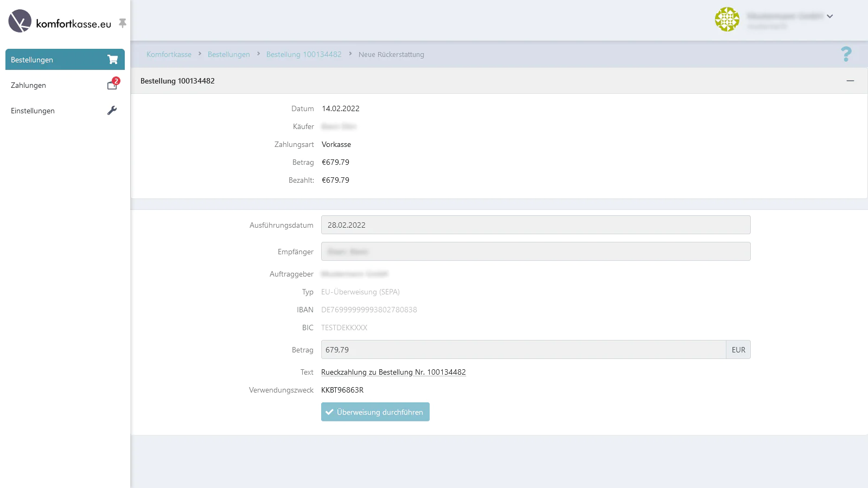The image size is (868, 488).
Task: Click the Empfänger input field
Action: pyautogui.click(x=535, y=252)
